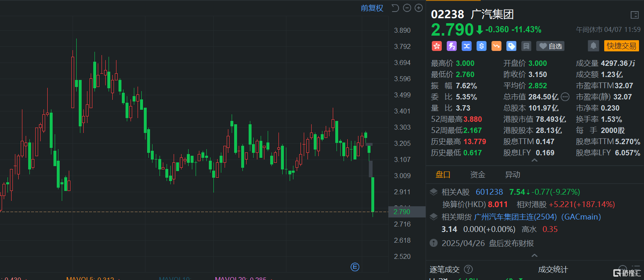Click the stock name 广汽集团
This screenshot has width=644, height=280.
(x=492, y=14)
